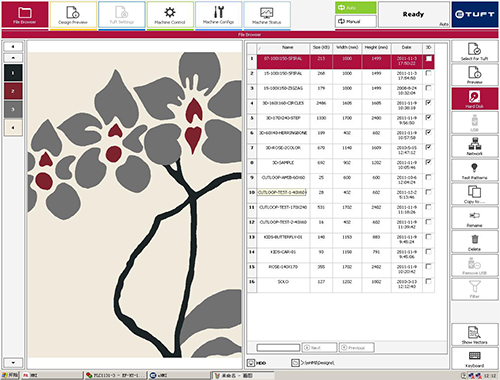Select row header number 9
The width and height of the screenshot is (500, 380).
(252, 178)
